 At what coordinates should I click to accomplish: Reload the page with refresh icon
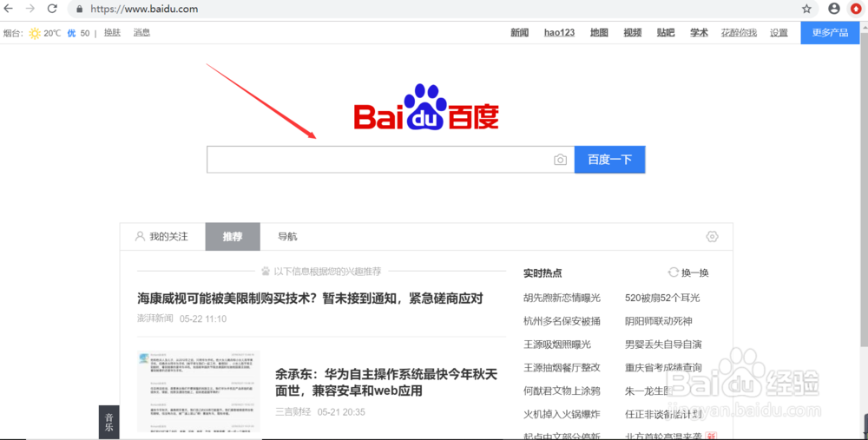pos(52,9)
